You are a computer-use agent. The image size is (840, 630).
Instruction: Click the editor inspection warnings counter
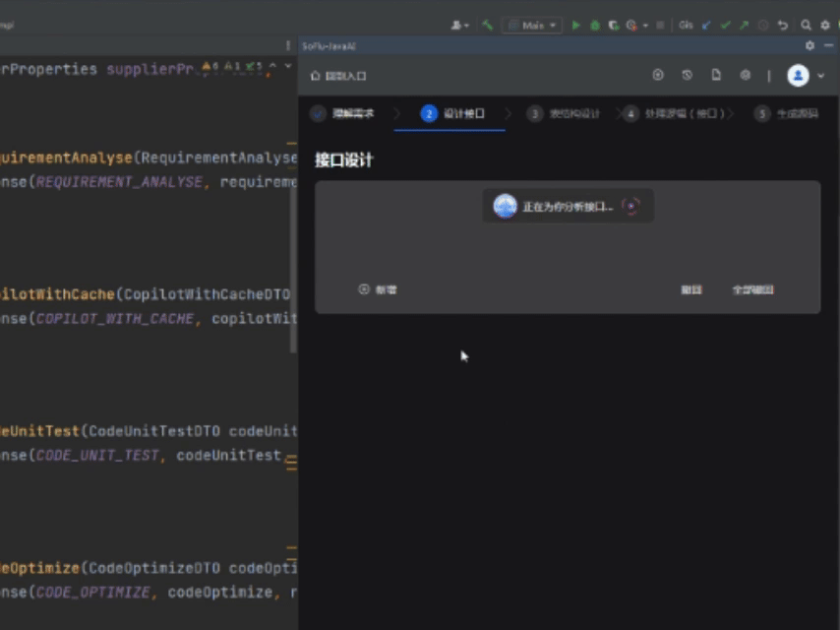(x=232, y=66)
